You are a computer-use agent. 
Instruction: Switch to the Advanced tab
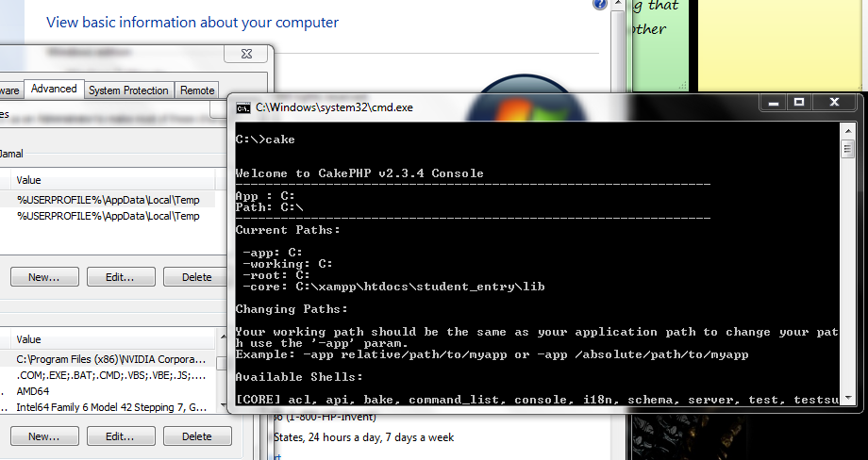54,89
